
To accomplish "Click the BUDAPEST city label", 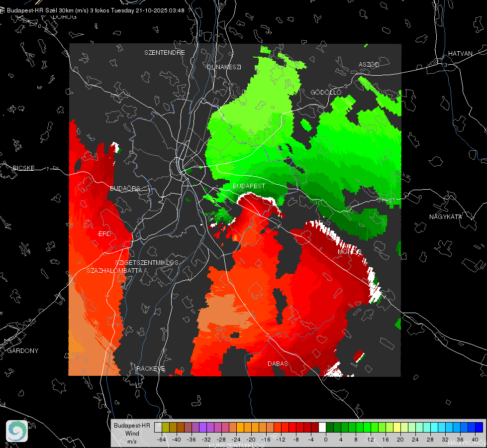I will pyautogui.click(x=249, y=186).
